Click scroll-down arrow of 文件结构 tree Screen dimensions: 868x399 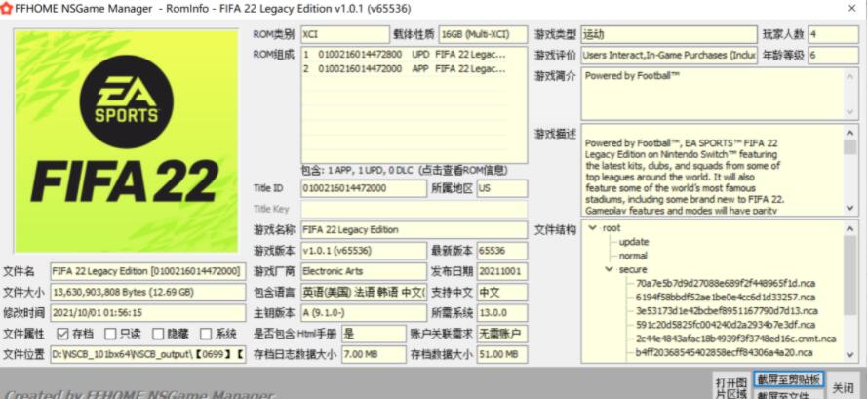coord(849,356)
